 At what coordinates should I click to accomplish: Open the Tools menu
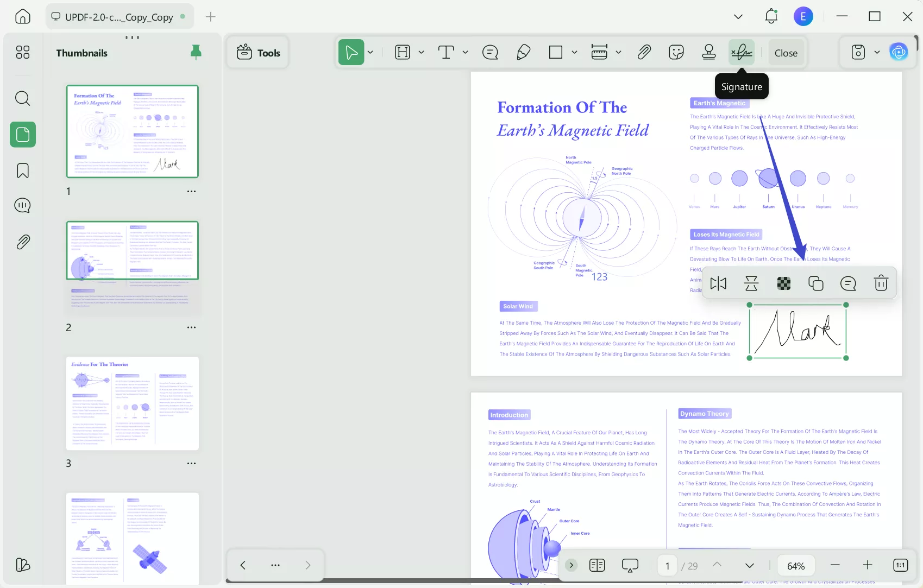pyautogui.click(x=259, y=53)
